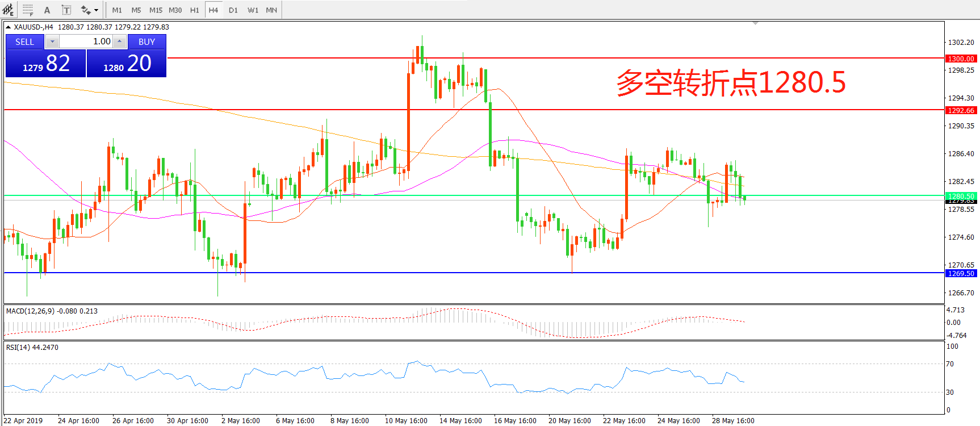Increase lot volume with the up arrow
The height and width of the screenshot is (426, 980).
(119, 41)
